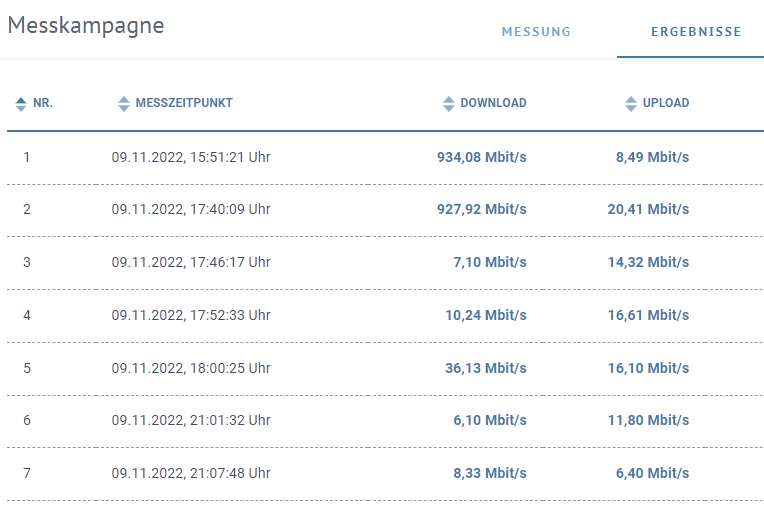Click the sort arrows icon beside Nr.
The width and height of the screenshot is (764, 517).
(21, 103)
